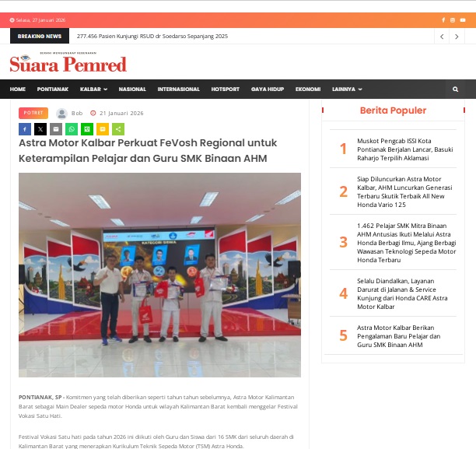This screenshot has width=476, height=449.
Task: Open popular article about Muskot Pengcab ISSI
Action: pos(404,149)
